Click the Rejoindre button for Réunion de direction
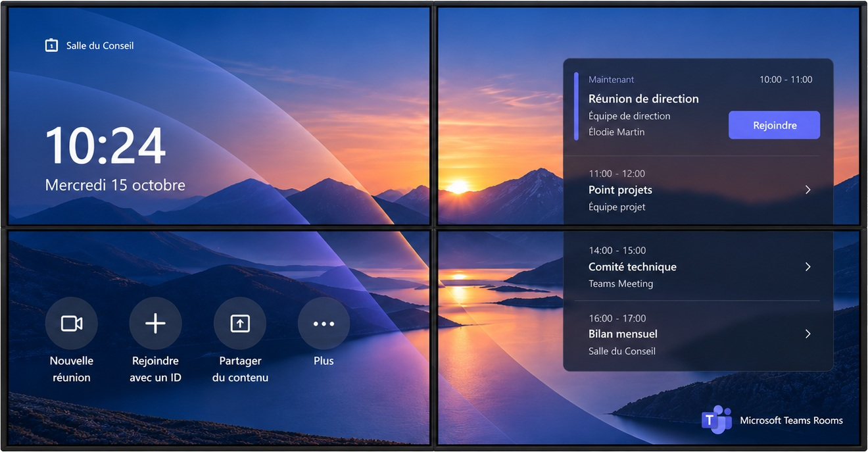Viewport: 868px width, 452px height. coord(774,125)
